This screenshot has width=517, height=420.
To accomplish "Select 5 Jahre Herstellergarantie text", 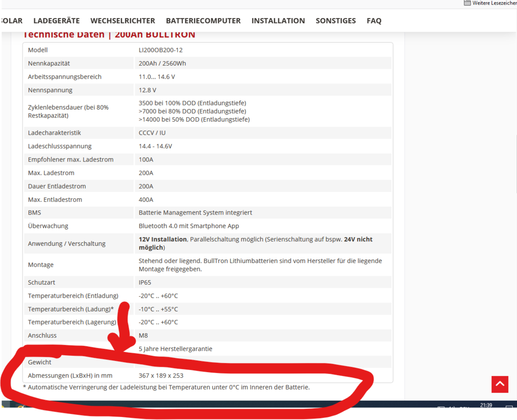I will coord(175,349).
